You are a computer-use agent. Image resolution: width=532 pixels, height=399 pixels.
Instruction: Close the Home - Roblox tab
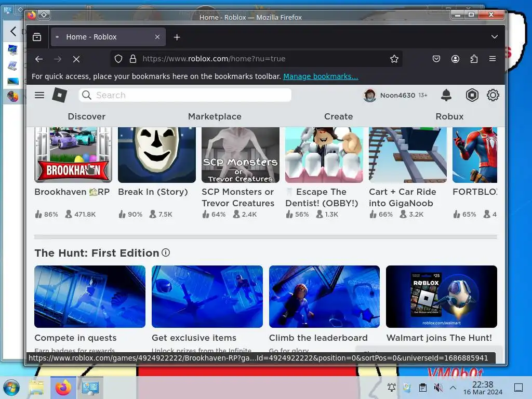point(157,37)
